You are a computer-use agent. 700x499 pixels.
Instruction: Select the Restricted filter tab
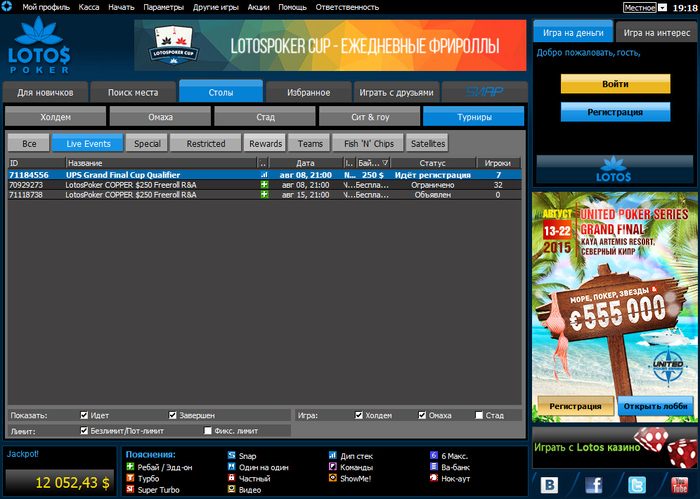(206, 144)
